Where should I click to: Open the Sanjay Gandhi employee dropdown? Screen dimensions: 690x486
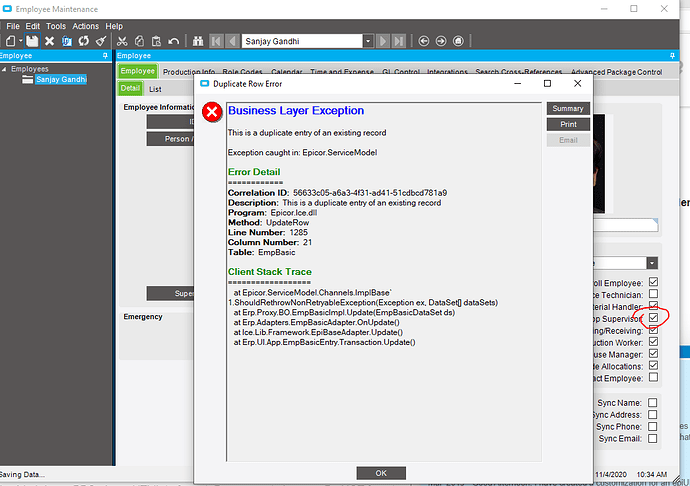368,41
